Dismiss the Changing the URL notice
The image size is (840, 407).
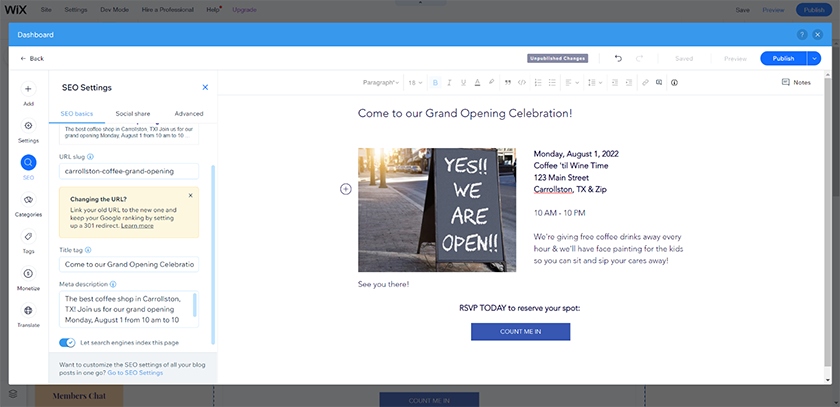[191, 195]
